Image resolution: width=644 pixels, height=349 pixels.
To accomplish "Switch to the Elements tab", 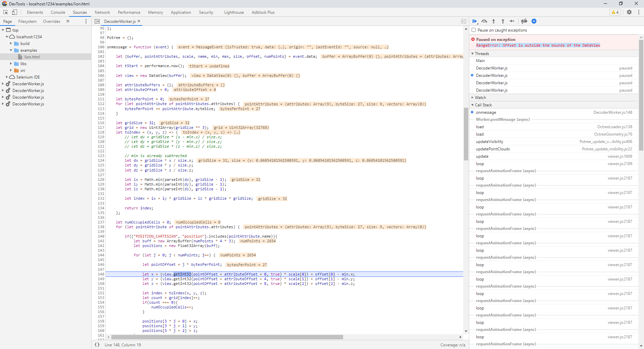I will pos(35,12).
